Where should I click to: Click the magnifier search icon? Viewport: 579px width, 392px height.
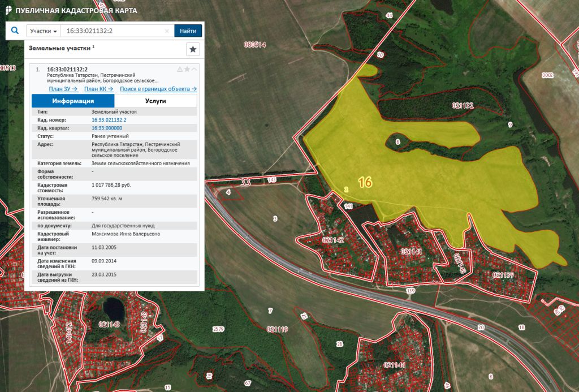pyautogui.click(x=15, y=31)
